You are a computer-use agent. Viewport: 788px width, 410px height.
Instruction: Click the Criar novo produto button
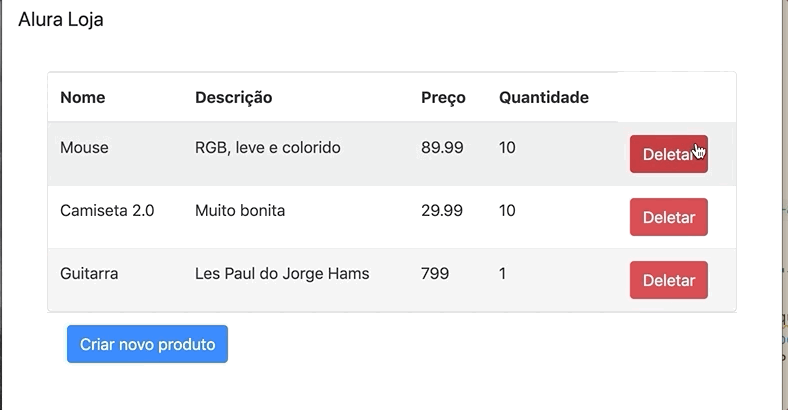[x=147, y=344]
